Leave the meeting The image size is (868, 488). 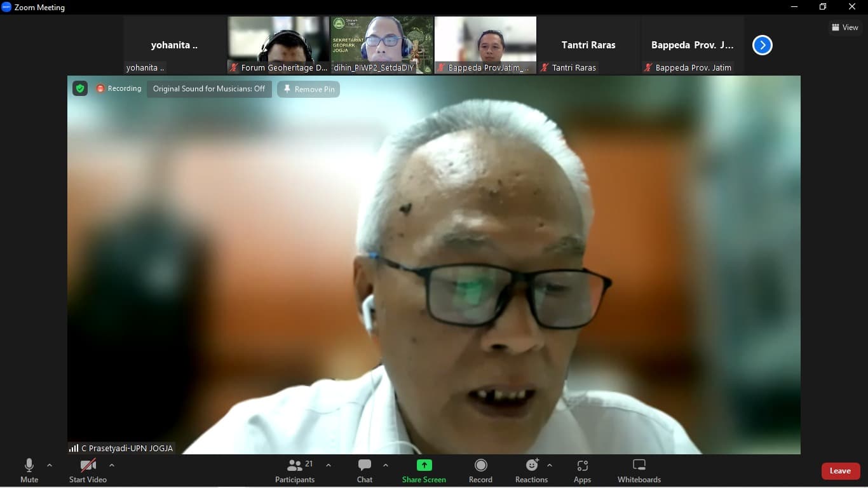840,471
